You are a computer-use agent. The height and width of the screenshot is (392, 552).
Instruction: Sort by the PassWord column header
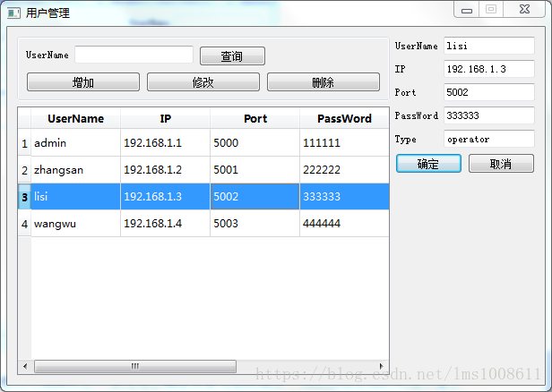[x=344, y=118]
